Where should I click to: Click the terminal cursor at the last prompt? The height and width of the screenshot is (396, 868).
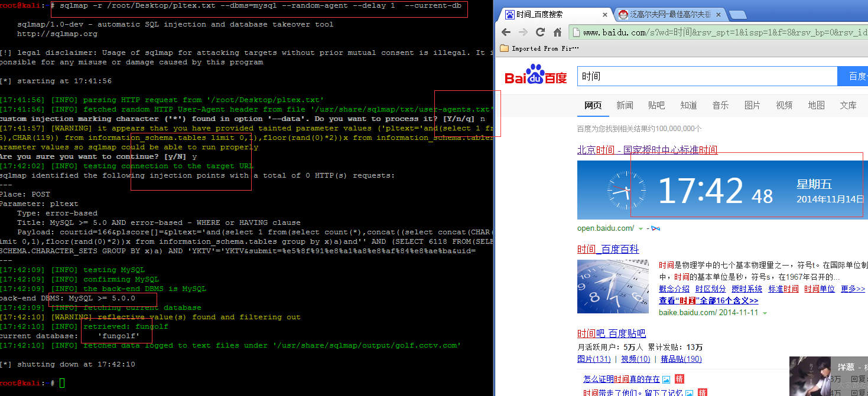62,383
